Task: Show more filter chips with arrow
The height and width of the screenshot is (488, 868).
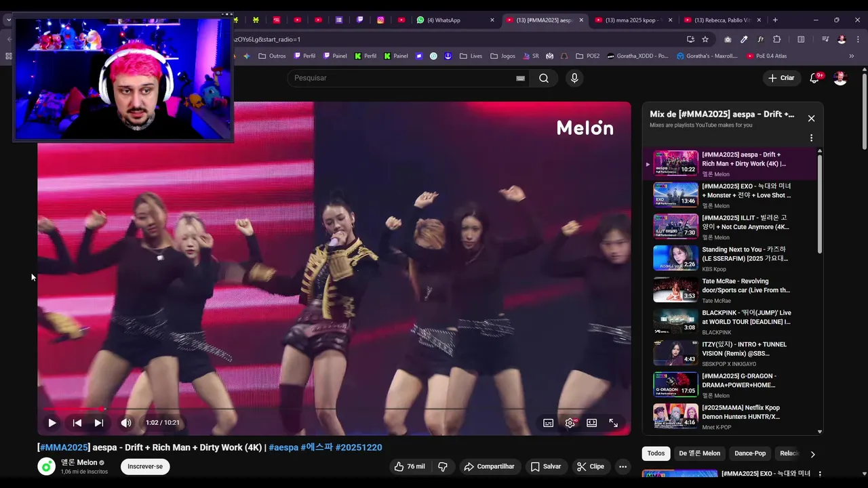Action: pos(812,454)
